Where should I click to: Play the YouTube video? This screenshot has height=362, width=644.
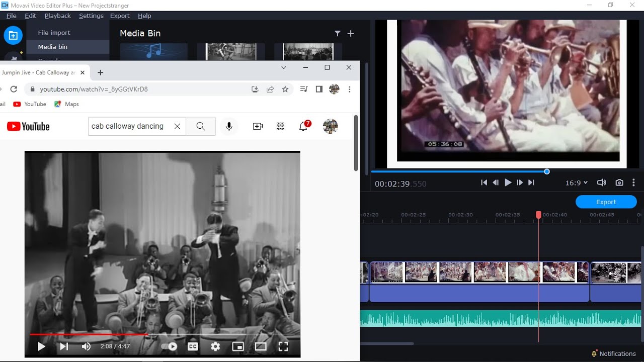tap(41, 346)
